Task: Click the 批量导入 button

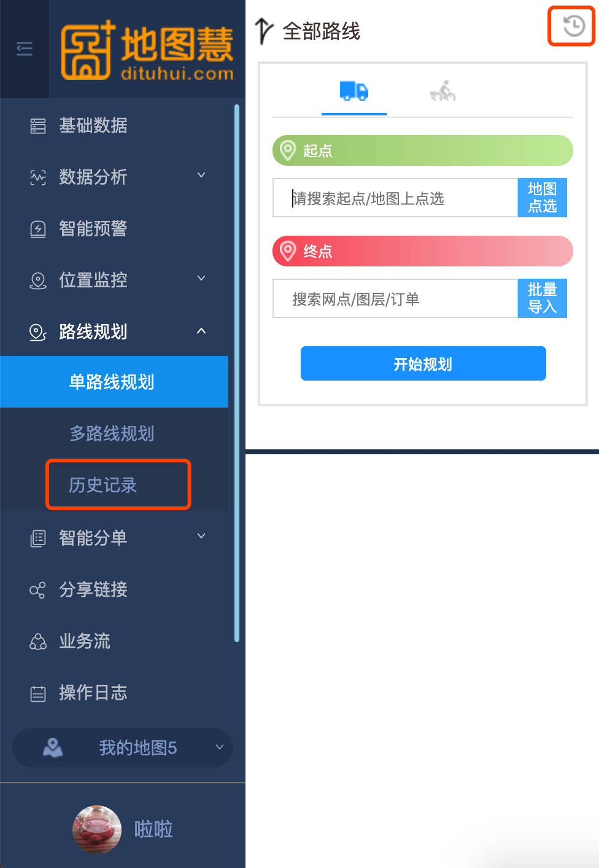Action: 543,298
